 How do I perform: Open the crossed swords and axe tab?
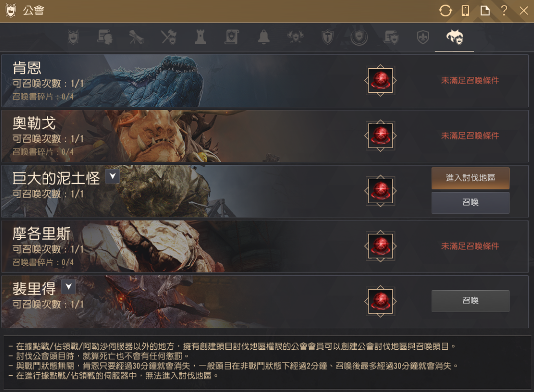click(x=169, y=37)
